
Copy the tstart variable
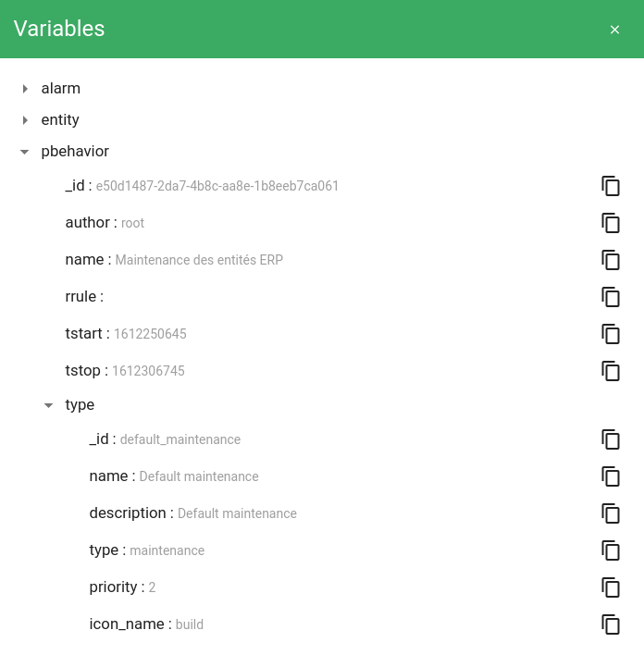point(611,334)
